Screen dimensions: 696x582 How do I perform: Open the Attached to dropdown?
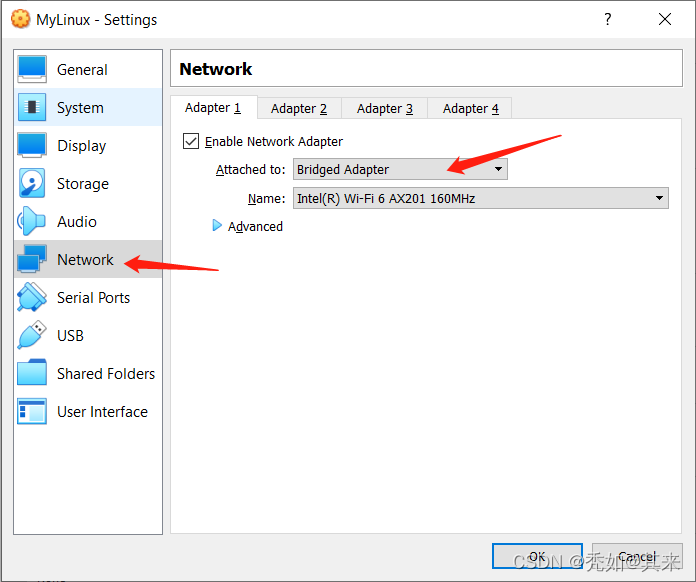click(x=400, y=169)
